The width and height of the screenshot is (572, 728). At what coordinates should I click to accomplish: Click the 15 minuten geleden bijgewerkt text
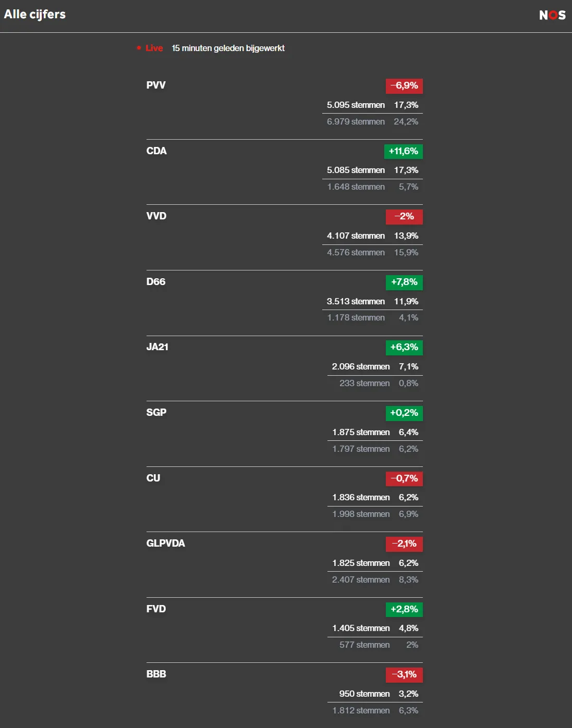228,48
